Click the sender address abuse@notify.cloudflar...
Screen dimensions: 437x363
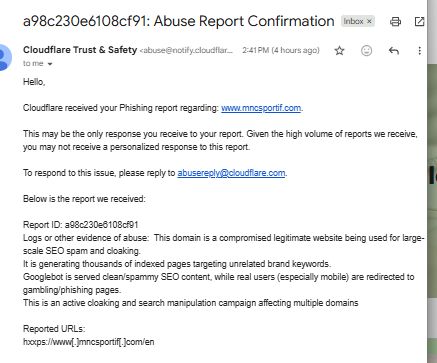[186, 50]
